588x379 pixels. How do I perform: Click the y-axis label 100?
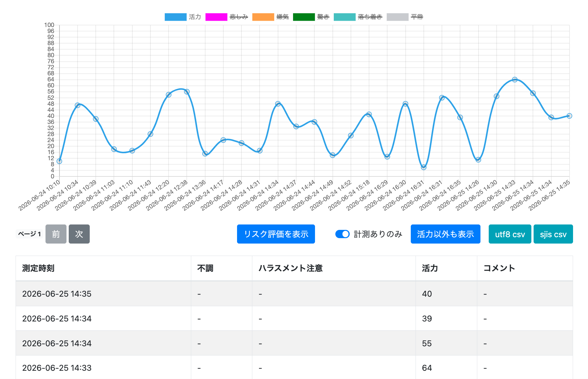point(49,25)
